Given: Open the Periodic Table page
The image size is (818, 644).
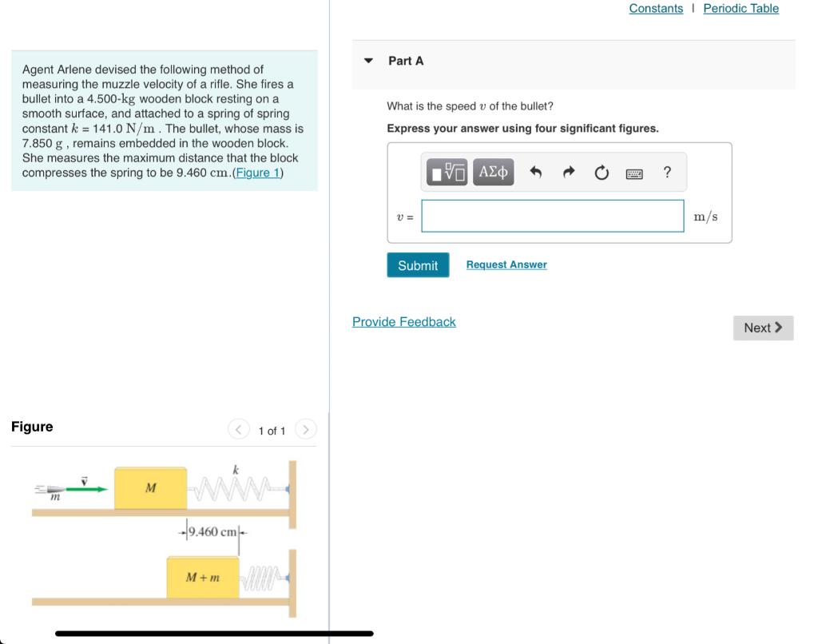Looking at the screenshot, I should click(x=740, y=8).
